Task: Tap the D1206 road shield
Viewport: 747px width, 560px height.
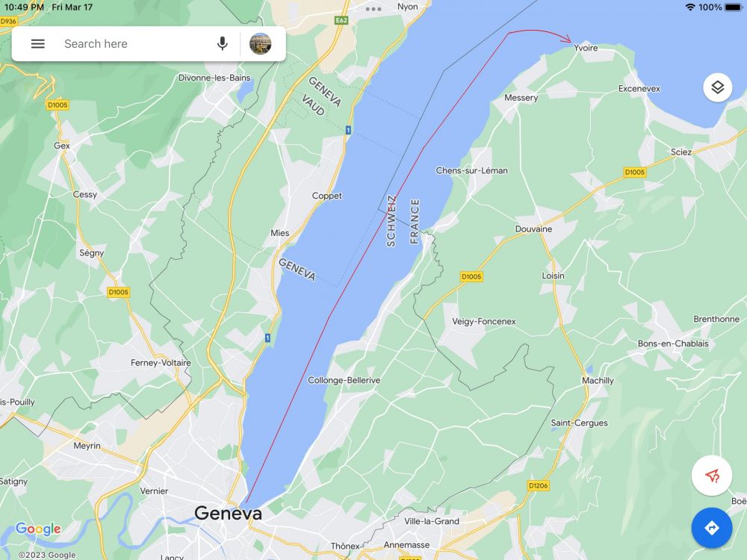Action: pos(539,485)
